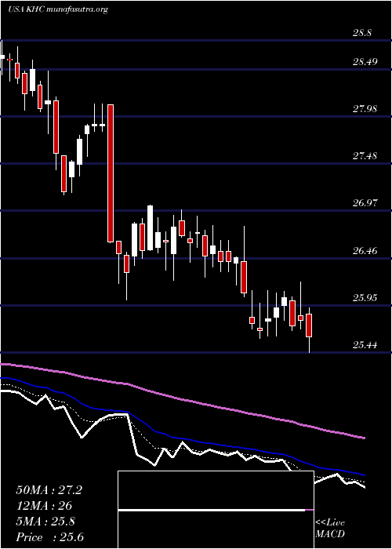Click the 25.95 price axis label
The image size is (392, 549).
tap(365, 298)
